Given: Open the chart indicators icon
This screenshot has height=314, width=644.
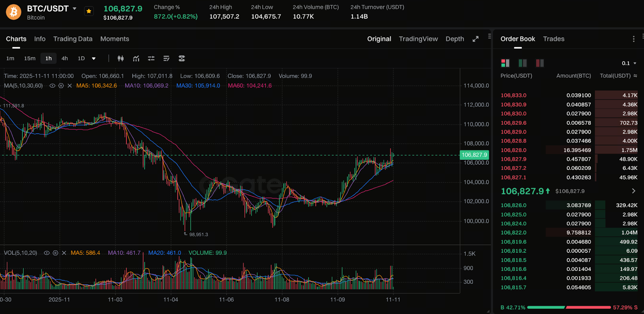Looking at the screenshot, I should [136, 58].
